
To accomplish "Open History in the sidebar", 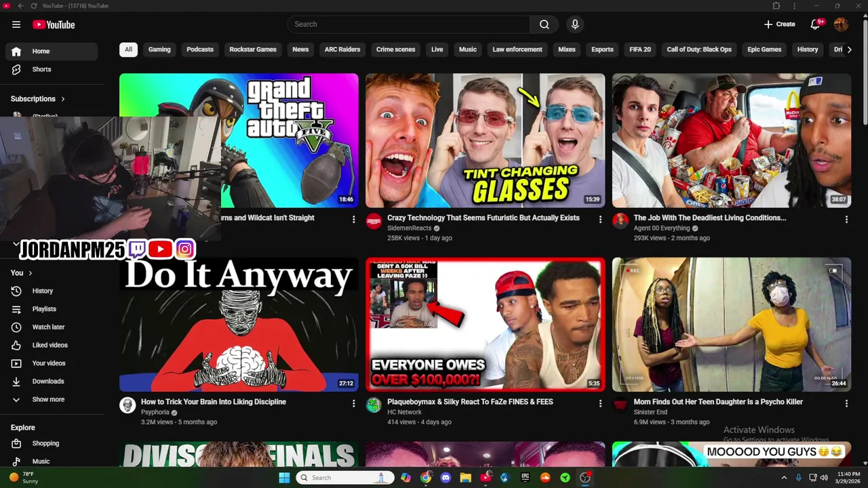I will coord(52,291).
